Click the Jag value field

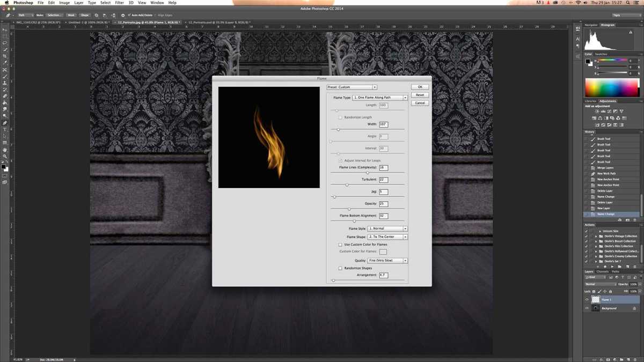coord(383,192)
